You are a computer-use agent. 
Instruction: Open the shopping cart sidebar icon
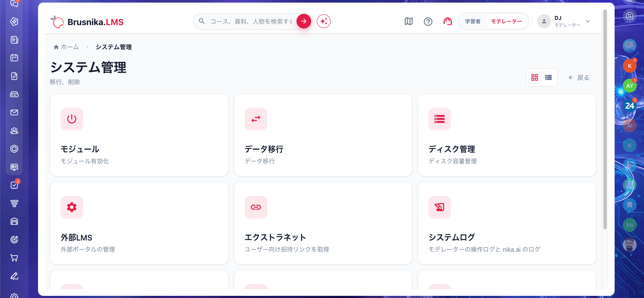tap(14, 258)
